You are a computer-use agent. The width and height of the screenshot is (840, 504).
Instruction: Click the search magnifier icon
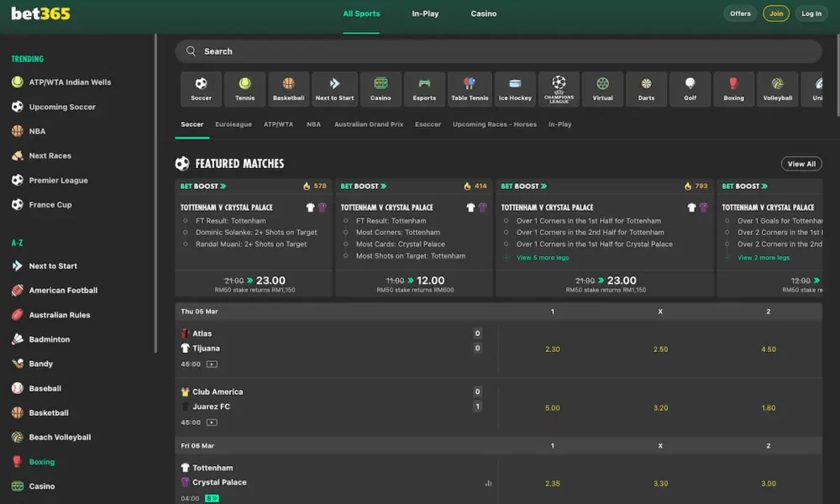click(191, 51)
